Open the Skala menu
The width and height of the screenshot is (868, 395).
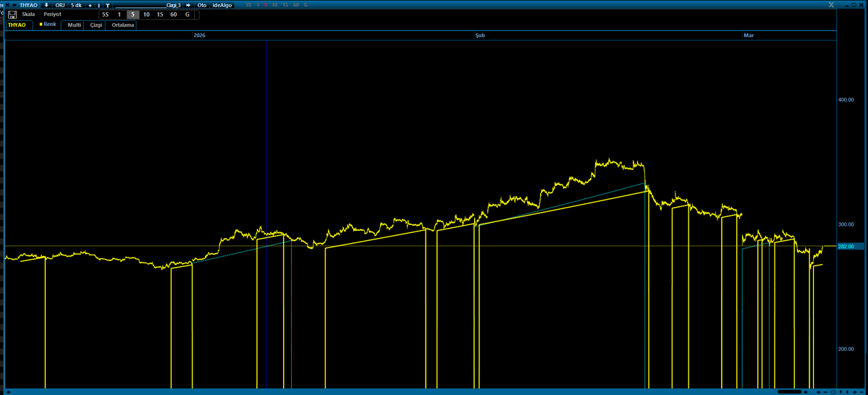28,14
